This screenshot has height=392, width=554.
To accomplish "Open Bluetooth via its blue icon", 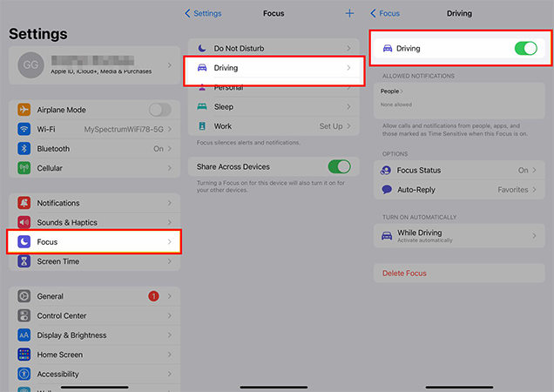I will (24, 149).
